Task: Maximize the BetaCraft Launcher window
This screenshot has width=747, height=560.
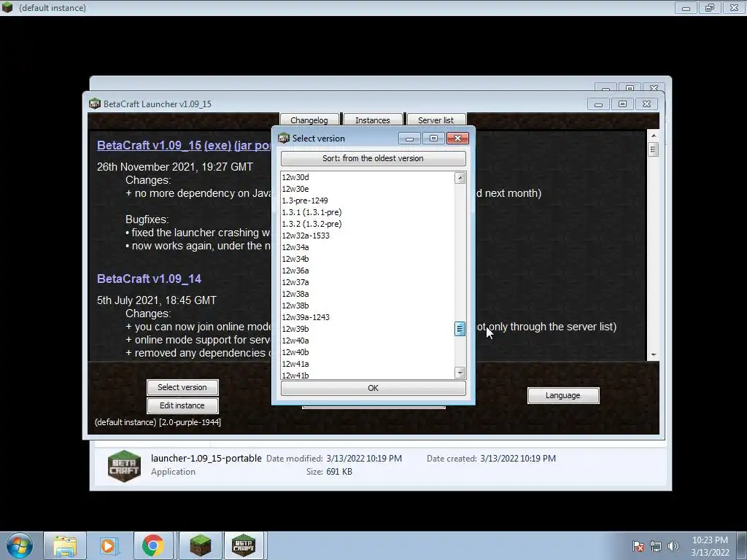Action: click(x=623, y=104)
